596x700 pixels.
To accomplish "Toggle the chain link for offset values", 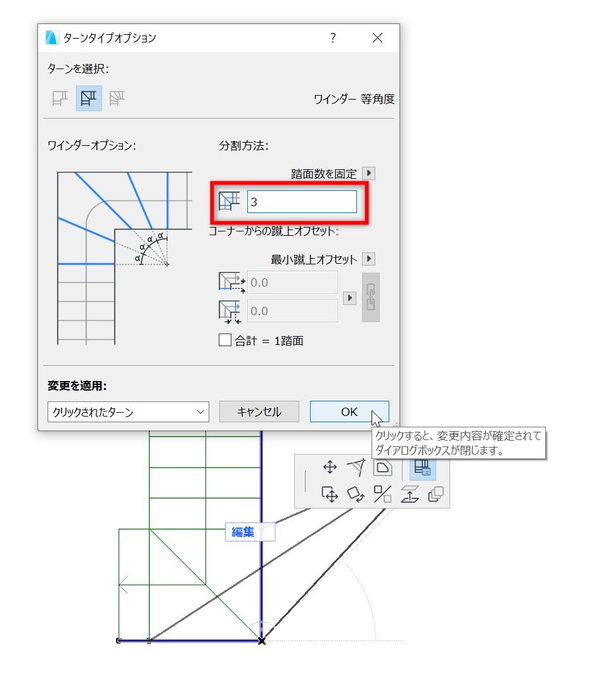I will tap(370, 297).
